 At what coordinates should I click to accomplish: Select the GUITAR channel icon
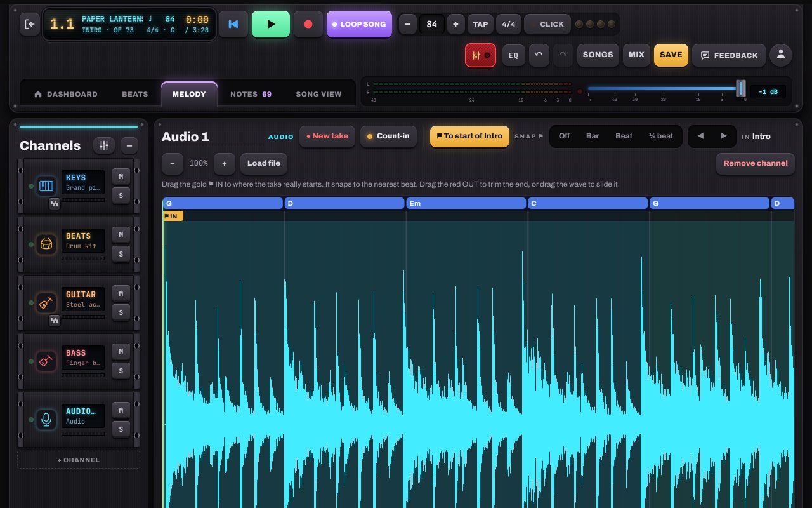click(x=46, y=302)
